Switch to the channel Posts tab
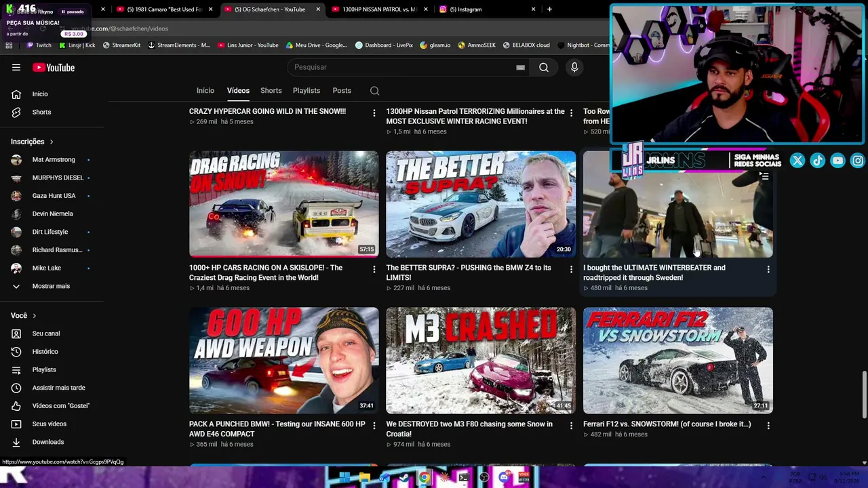 (x=342, y=91)
